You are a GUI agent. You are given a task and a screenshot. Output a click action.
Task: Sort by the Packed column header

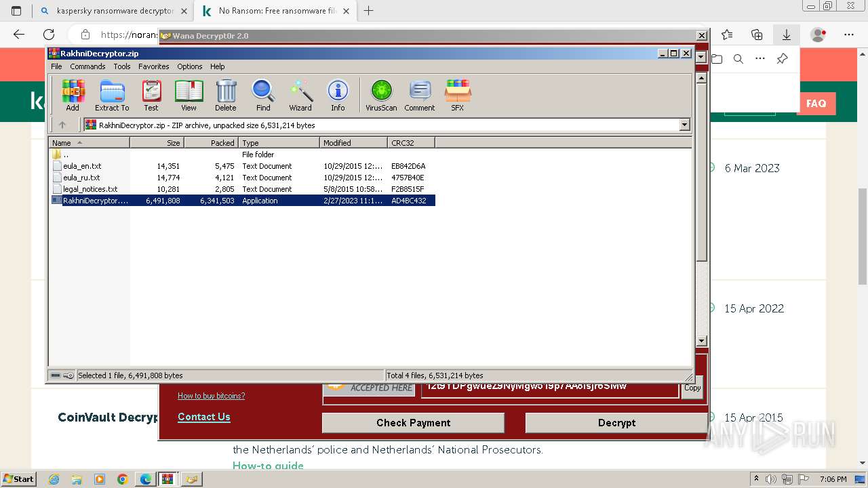point(211,143)
